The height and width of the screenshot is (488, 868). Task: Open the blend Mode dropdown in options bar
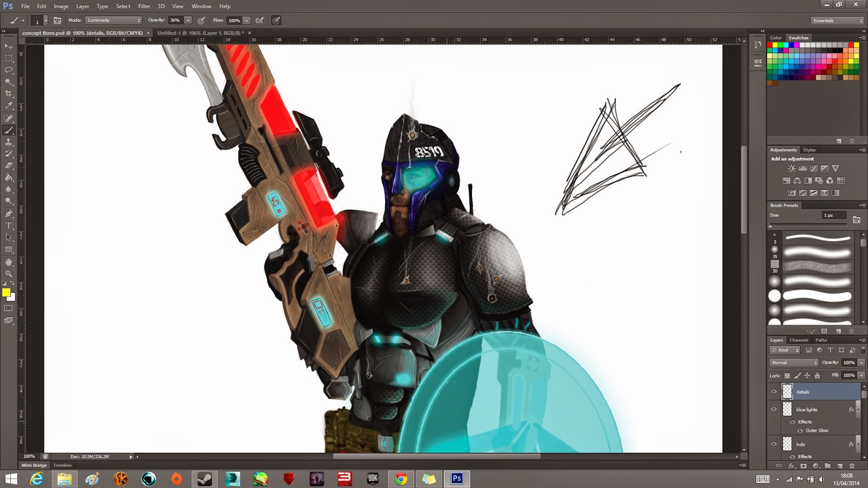[114, 20]
